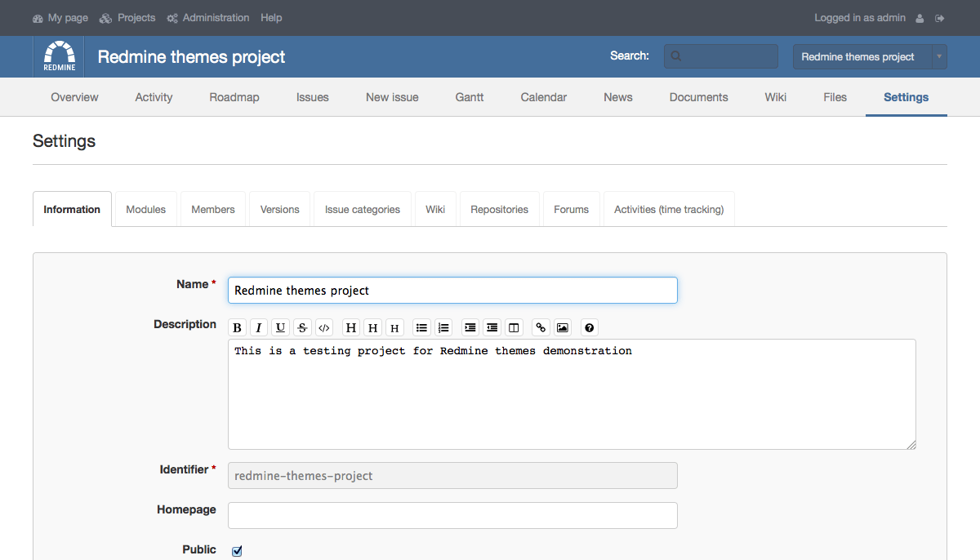Switch to the Modules settings tab
This screenshot has width=980, height=560.
(146, 210)
